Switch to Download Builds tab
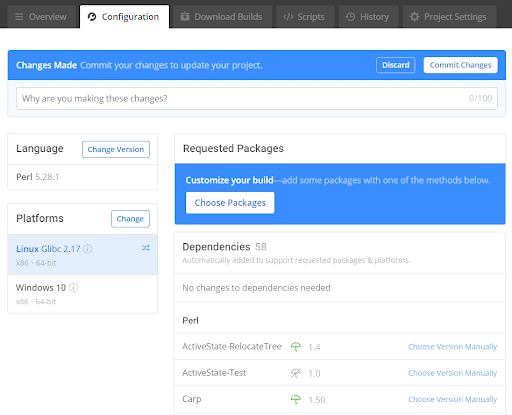 coord(222,17)
